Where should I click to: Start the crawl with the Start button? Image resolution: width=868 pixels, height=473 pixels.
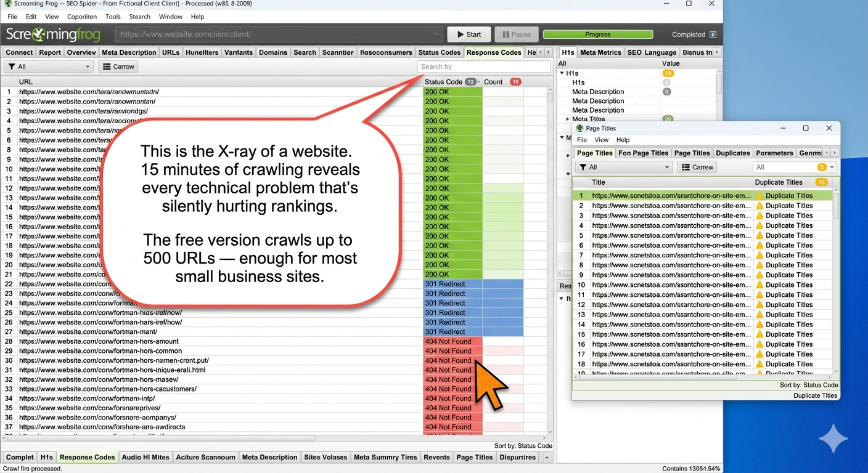point(469,34)
